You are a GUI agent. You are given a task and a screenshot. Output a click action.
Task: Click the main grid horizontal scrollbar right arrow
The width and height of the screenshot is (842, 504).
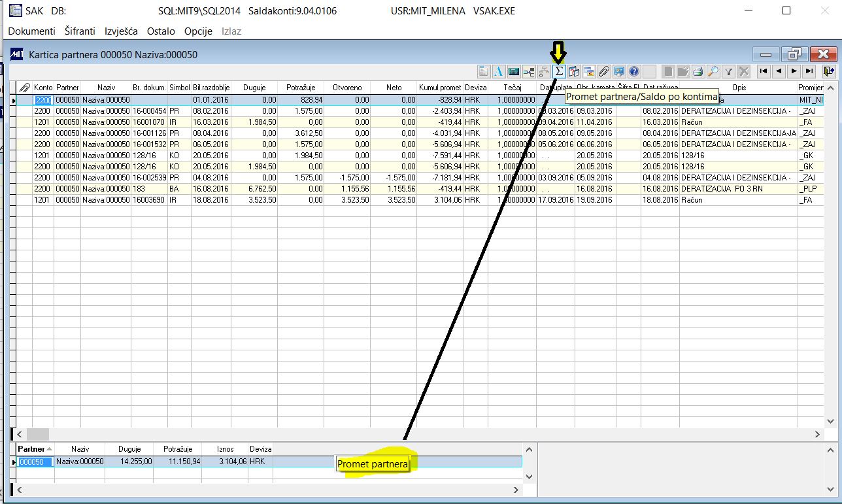click(x=817, y=433)
